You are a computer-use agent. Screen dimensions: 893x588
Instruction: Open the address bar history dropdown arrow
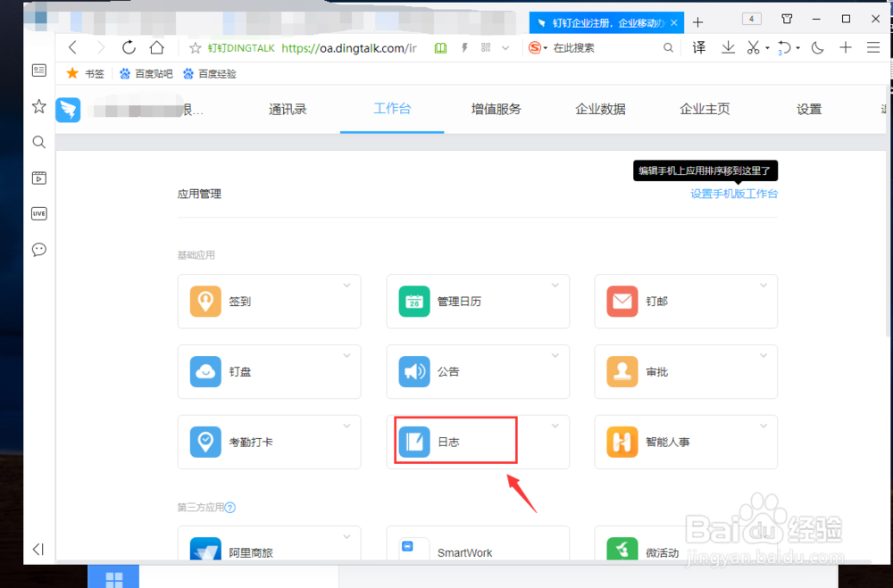pos(505,48)
